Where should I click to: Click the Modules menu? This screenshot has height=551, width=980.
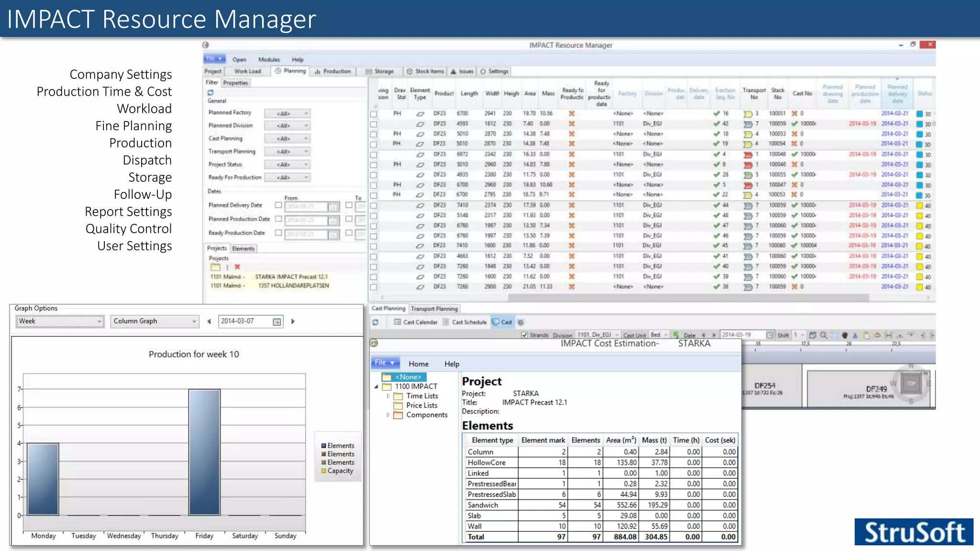click(269, 60)
